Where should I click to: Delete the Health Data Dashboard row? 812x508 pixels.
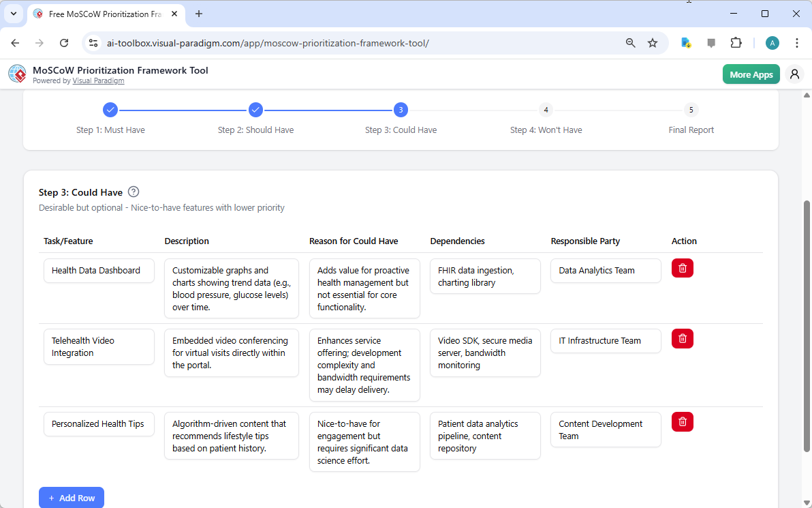tap(682, 268)
